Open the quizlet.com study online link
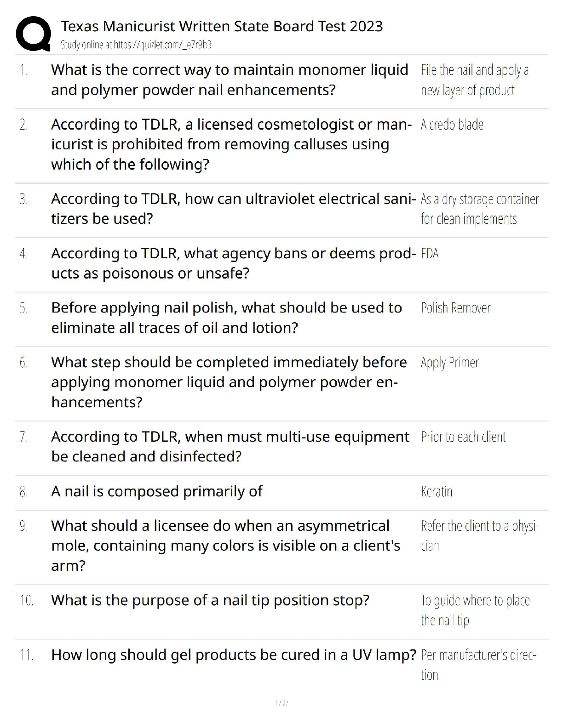The image size is (563, 728). pyautogui.click(x=136, y=45)
